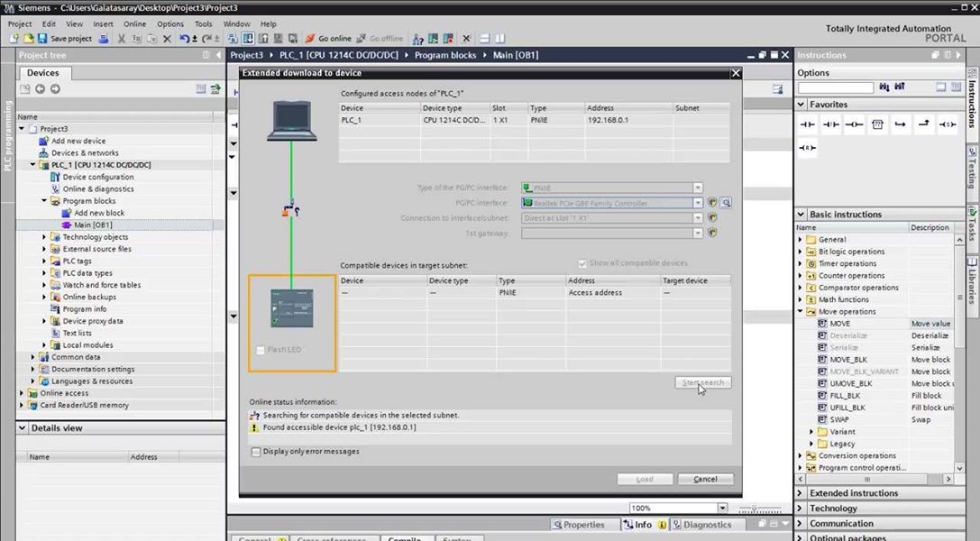980x541 pixels.
Task: Click the New project toolbar icon
Action: [x=14, y=39]
